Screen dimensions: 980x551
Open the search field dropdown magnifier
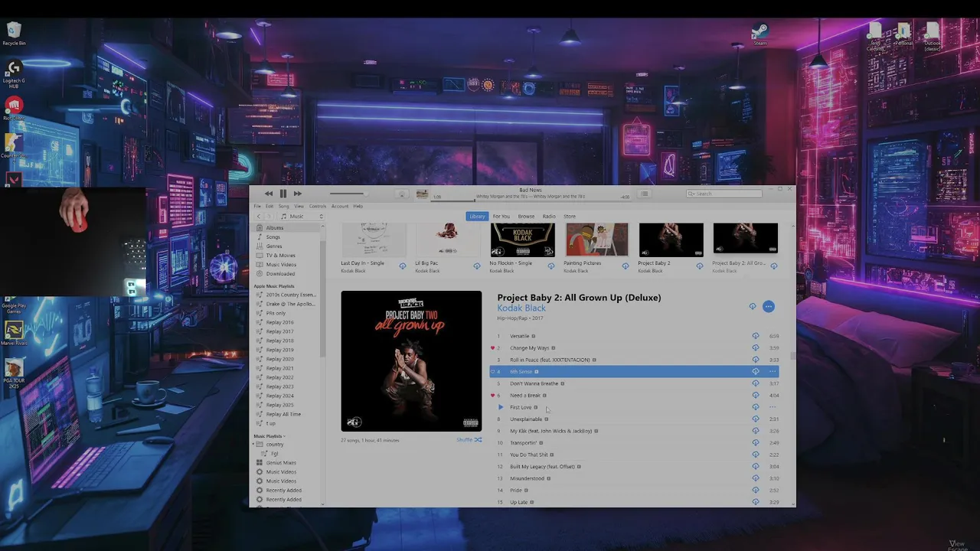(x=691, y=194)
